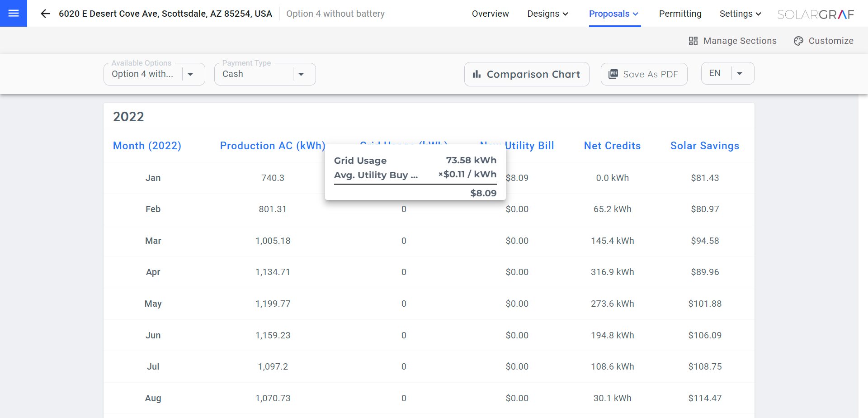Open the Comparison Chart
This screenshot has width=868, height=418.
click(533, 74)
